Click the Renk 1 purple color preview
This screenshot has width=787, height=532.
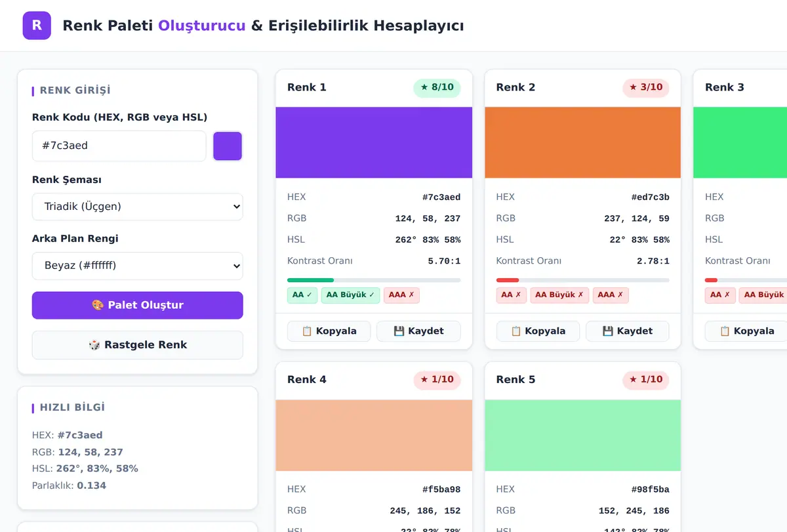coord(374,142)
